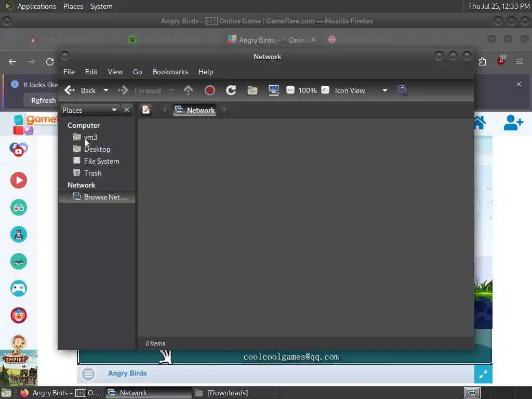Open the File menu
532x399 pixels.
pos(69,72)
